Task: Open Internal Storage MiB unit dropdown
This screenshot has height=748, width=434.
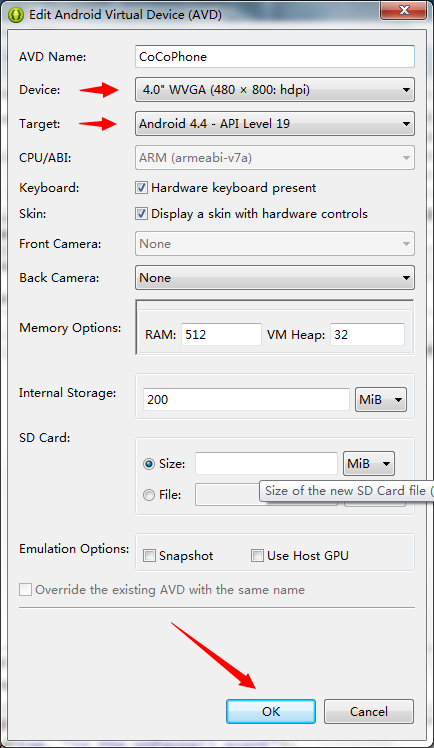Action: [x=381, y=399]
